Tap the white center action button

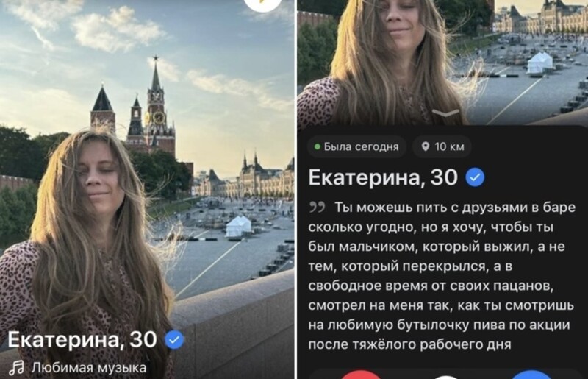(x=446, y=377)
